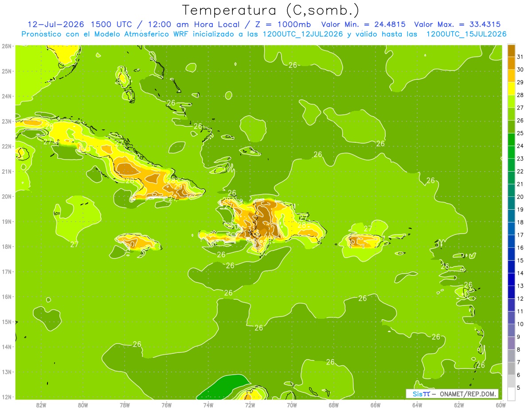This screenshot has width=532, height=411.
Task: Click the color legend value "21"
Action: click(520, 184)
